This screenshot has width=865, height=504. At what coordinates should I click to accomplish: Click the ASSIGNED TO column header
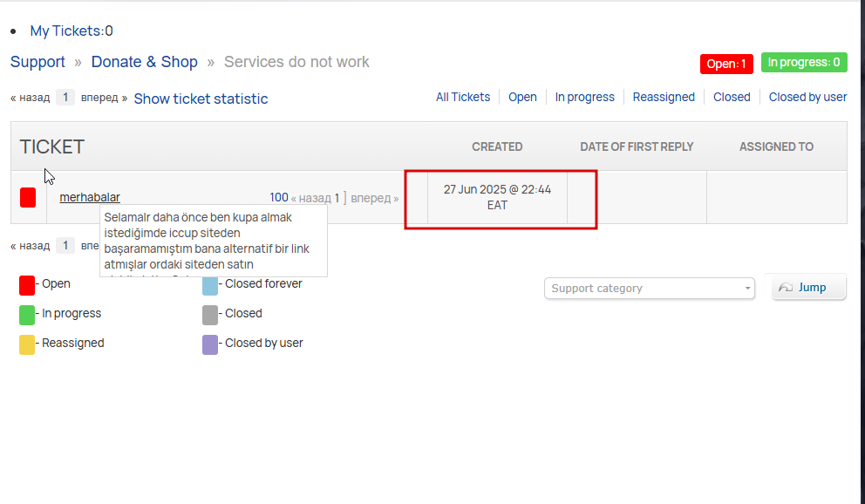(x=776, y=146)
